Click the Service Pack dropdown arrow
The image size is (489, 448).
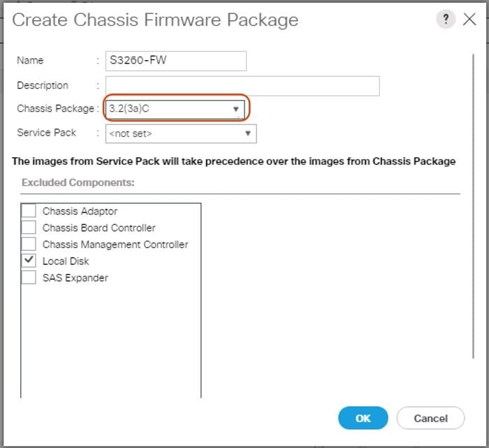point(247,133)
